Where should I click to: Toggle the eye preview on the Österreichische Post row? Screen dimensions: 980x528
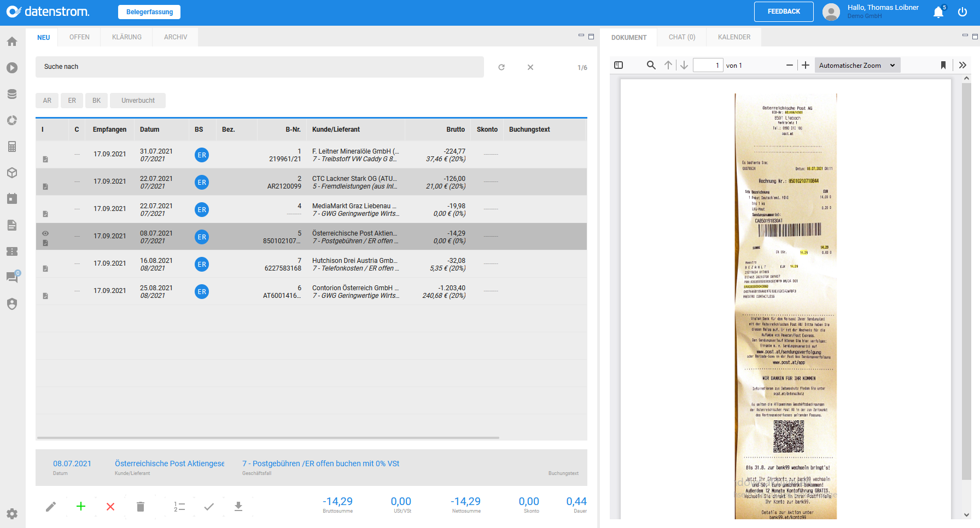pyautogui.click(x=45, y=233)
